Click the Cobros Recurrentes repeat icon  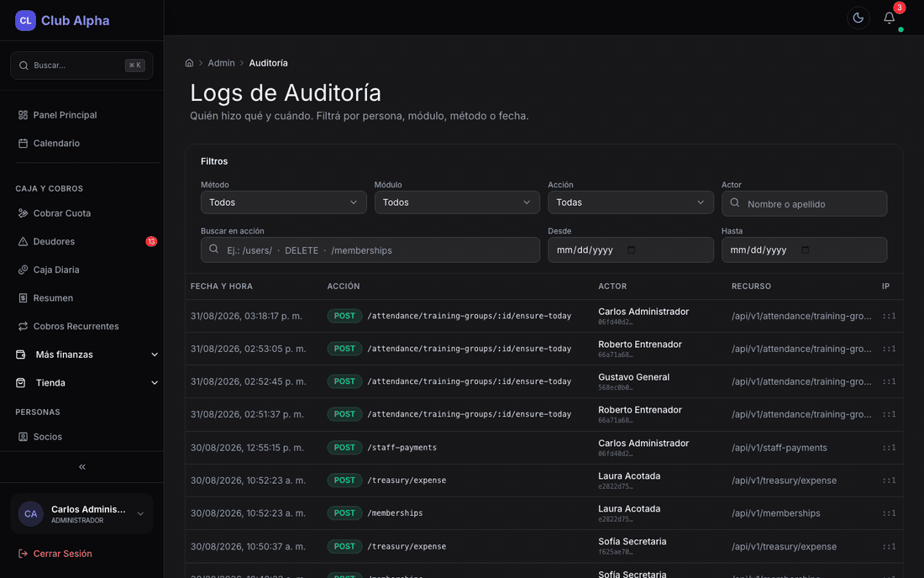pyautogui.click(x=23, y=327)
